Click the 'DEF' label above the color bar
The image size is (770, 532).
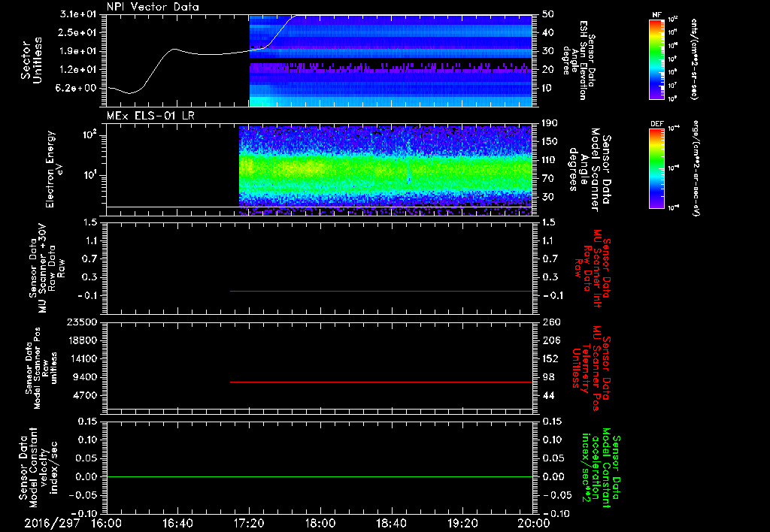click(x=657, y=124)
